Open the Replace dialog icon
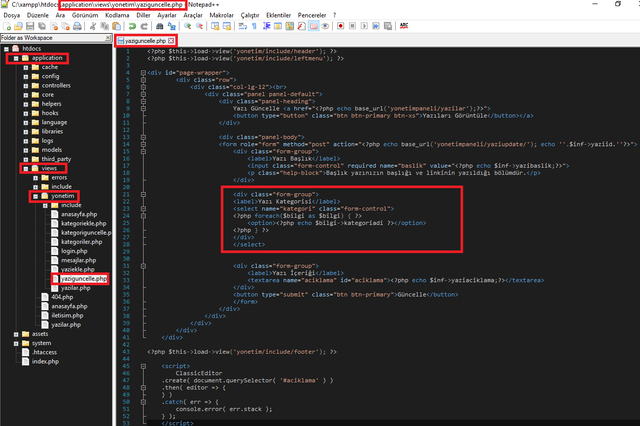Screen dimensions: 640x426 pyautogui.click(x=171, y=26)
